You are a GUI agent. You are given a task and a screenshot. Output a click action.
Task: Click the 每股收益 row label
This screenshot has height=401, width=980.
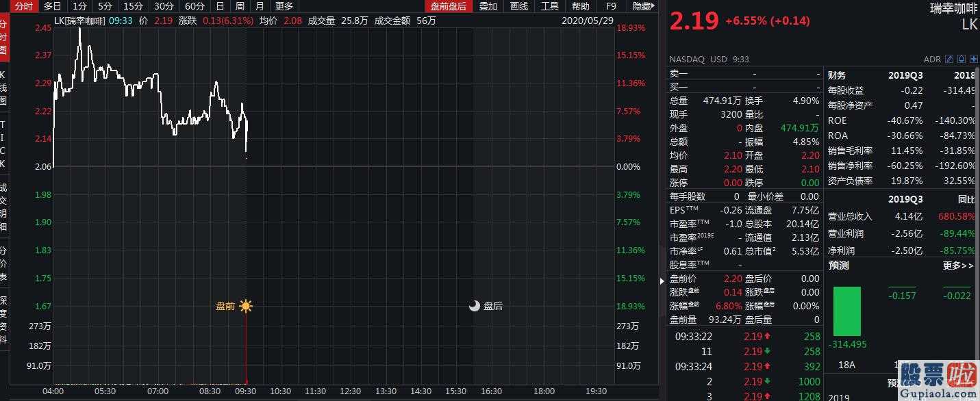tap(846, 90)
